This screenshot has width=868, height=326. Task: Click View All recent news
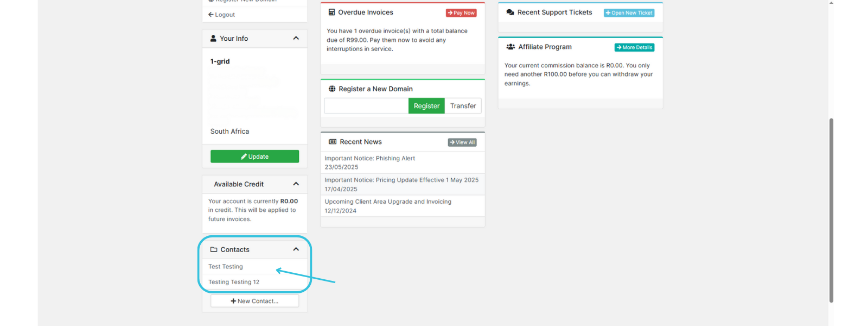pos(462,142)
